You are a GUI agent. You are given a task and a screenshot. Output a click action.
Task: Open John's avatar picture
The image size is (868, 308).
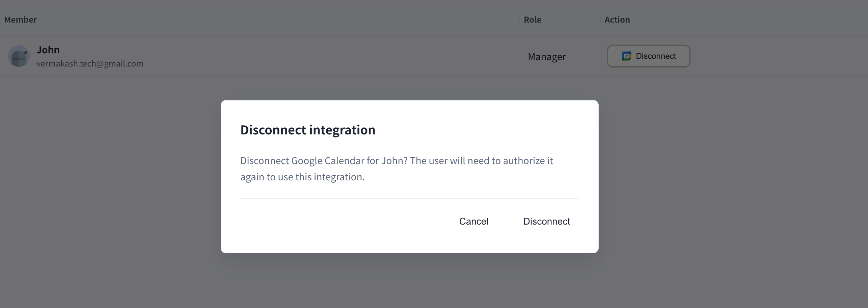(19, 56)
